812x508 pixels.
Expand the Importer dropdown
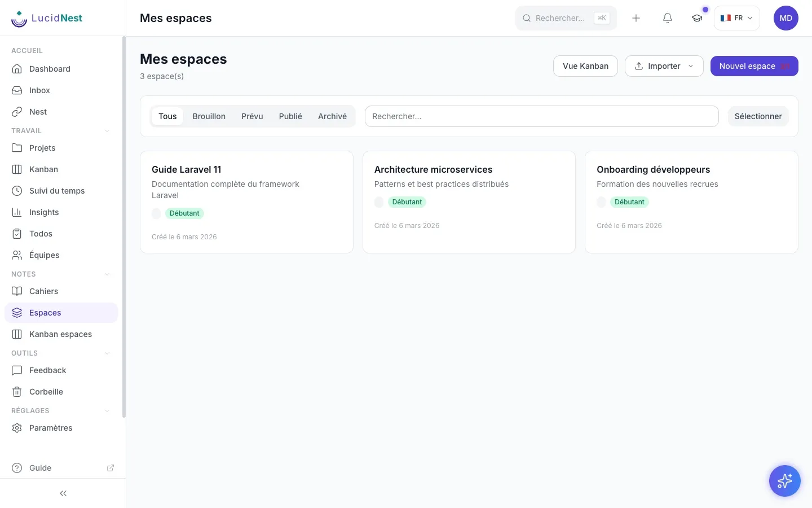[664, 66]
